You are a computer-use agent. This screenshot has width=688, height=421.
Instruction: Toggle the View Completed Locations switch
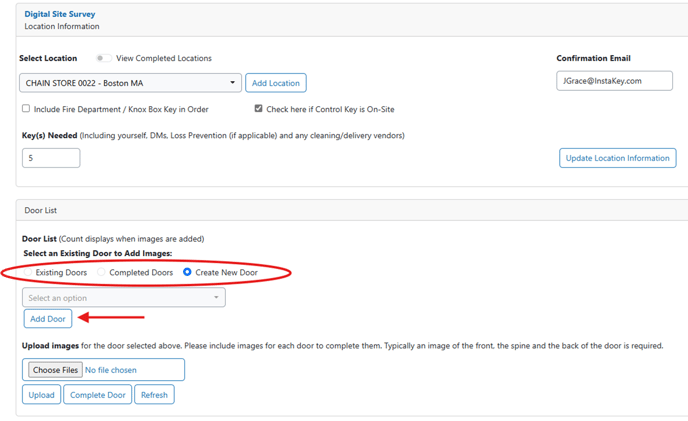(103, 58)
